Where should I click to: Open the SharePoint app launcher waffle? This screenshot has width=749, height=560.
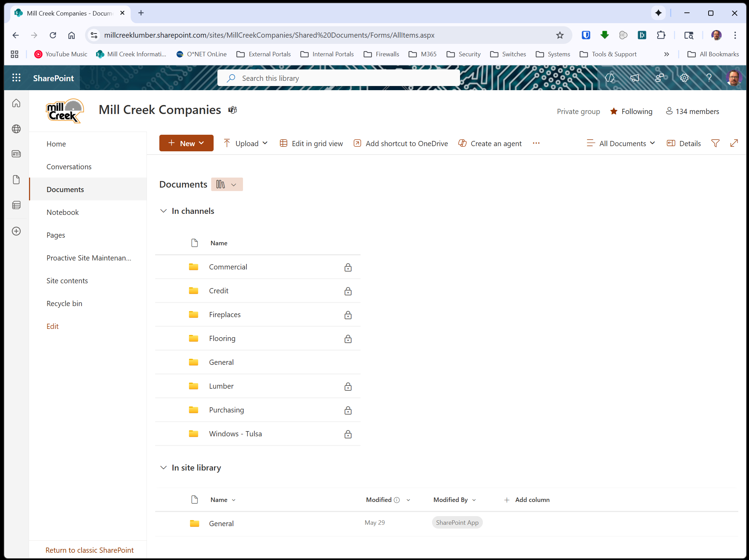[16, 78]
